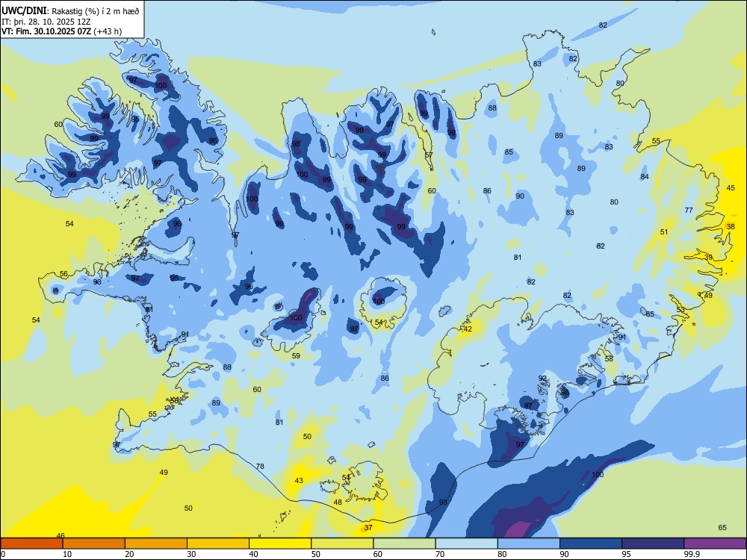
Task: Click the '95' legend scale label
Action: (x=626, y=554)
